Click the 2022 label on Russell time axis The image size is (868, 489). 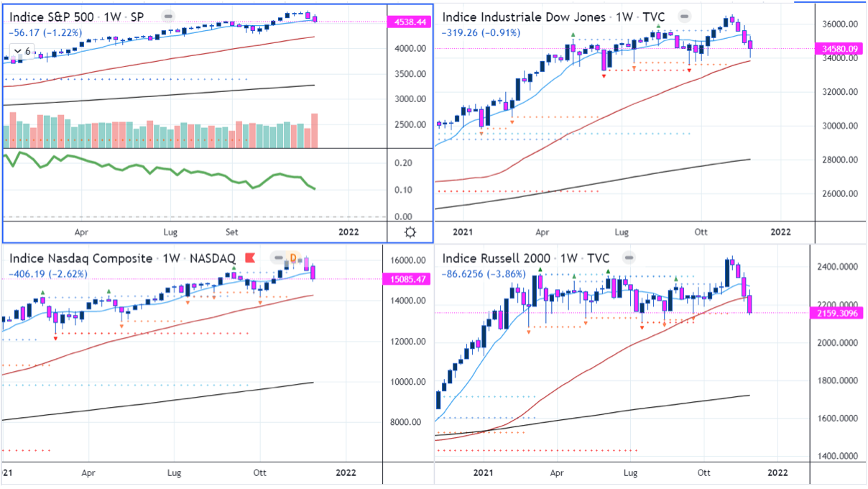click(777, 473)
